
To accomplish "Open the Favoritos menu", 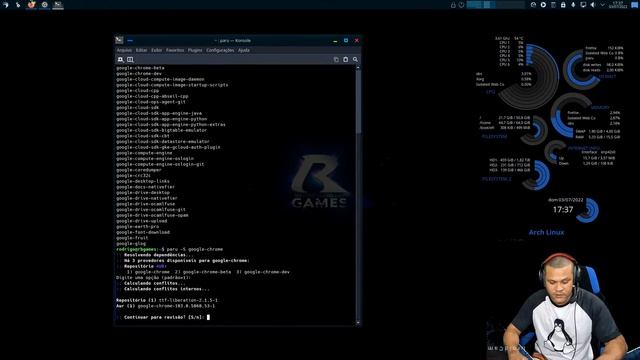I will (175, 50).
